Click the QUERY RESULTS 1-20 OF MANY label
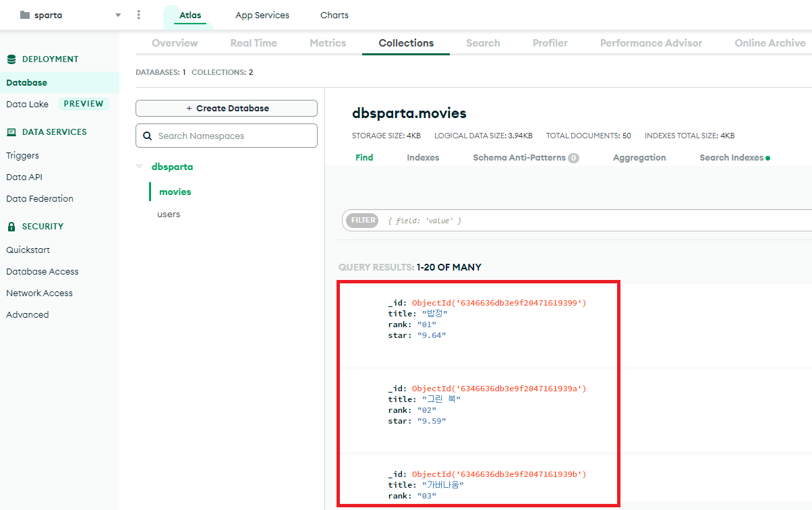812x510 pixels. tap(410, 267)
